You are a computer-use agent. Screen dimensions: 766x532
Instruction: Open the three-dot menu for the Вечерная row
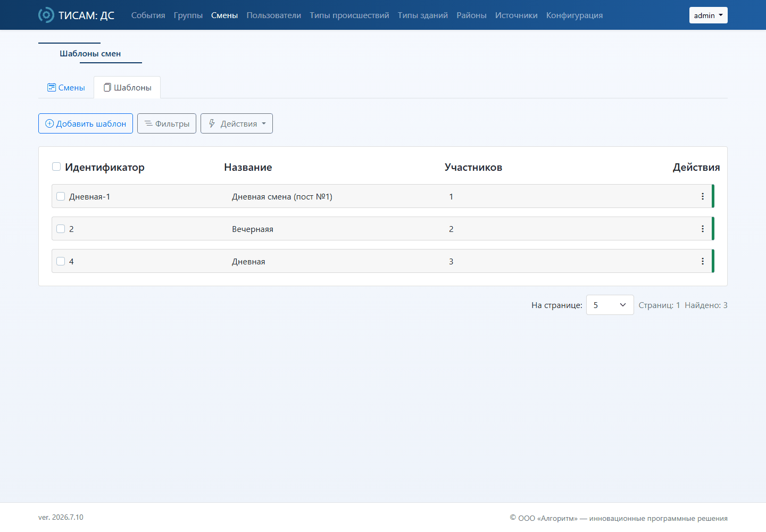point(702,229)
